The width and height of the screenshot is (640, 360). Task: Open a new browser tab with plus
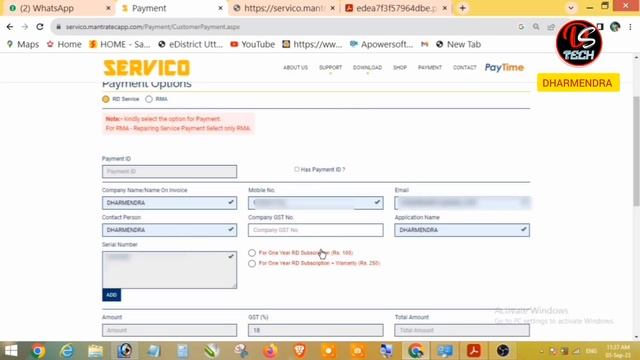[x=462, y=8]
